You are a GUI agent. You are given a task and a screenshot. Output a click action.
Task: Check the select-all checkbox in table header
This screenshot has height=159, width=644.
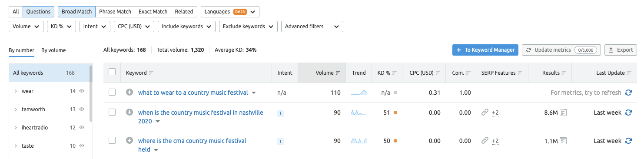[x=112, y=72]
